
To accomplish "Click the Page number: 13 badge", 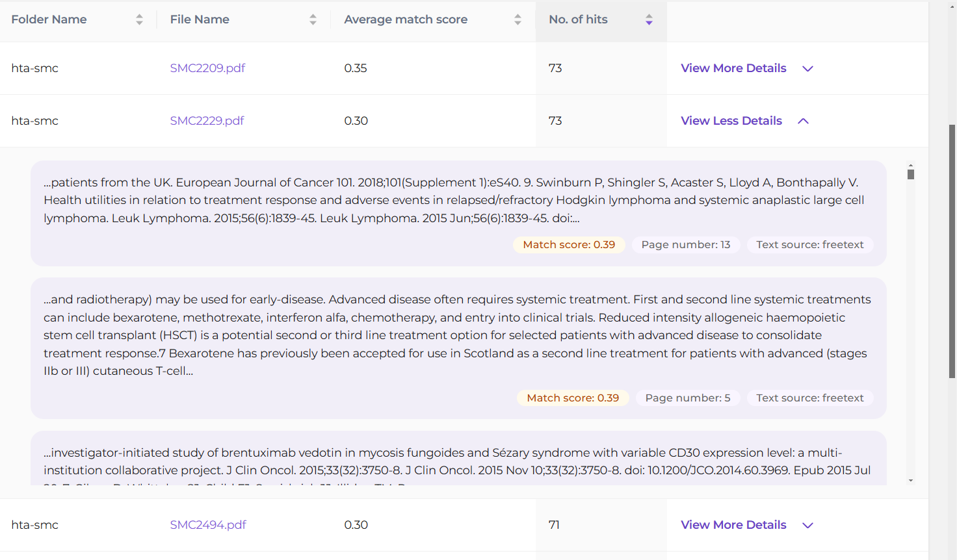I will coord(685,245).
